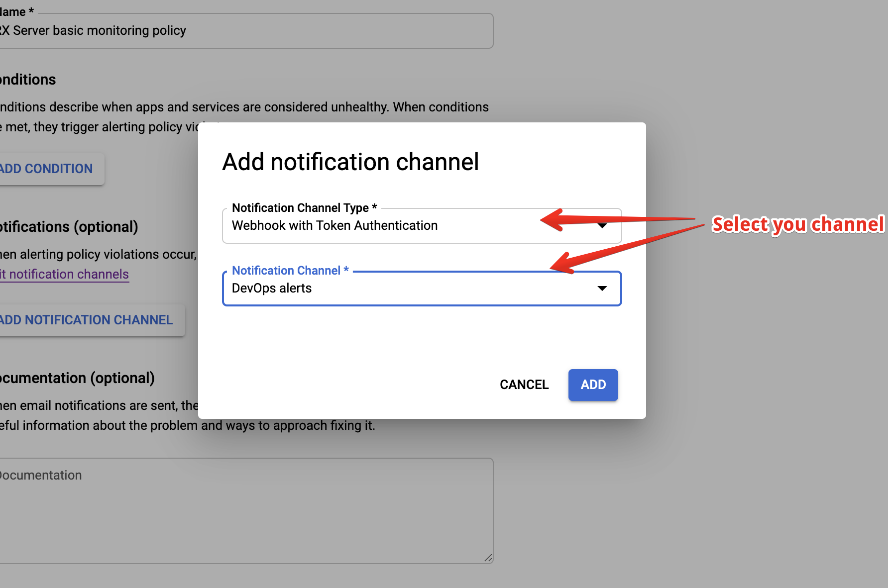Open the Webhook with Token Authentication selector
This screenshot has height=588, width=892.
[x=422, y=226]
